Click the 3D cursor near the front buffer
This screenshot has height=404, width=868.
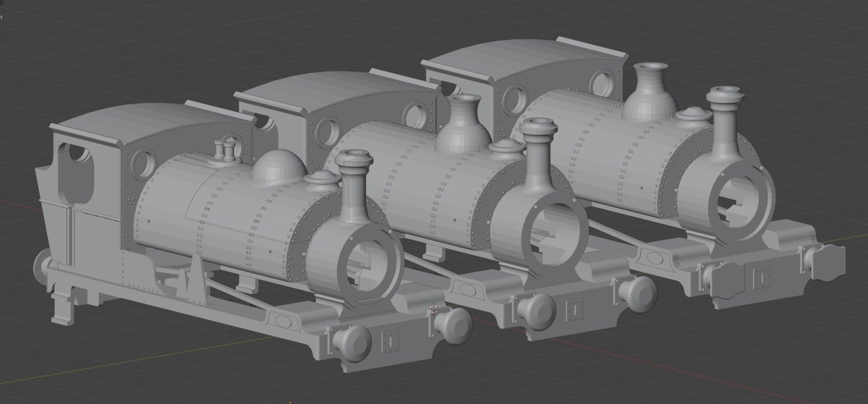(434, 309)
